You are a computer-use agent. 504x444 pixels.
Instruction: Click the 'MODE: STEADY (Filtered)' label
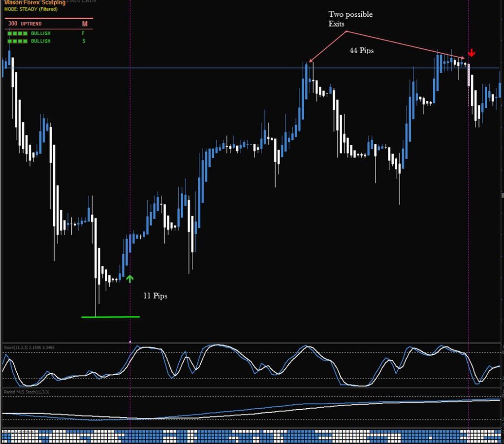click(x=31, y=9)
